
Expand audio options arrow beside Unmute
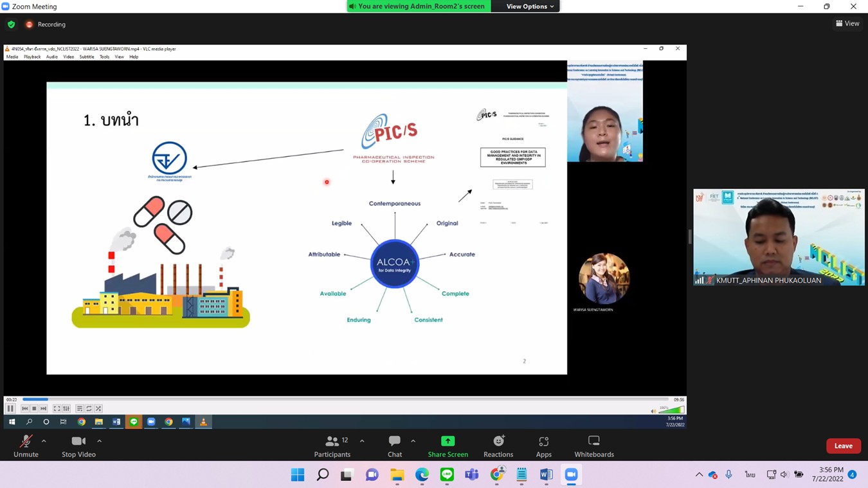[44, 441]
